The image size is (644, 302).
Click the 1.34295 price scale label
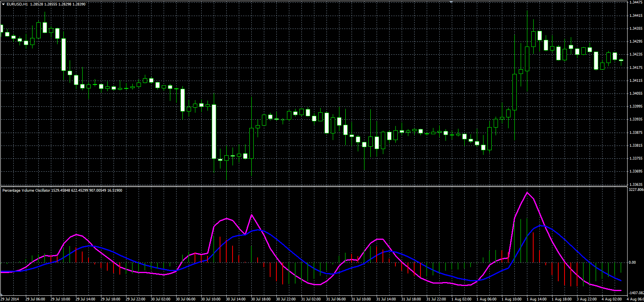point(636,41)
